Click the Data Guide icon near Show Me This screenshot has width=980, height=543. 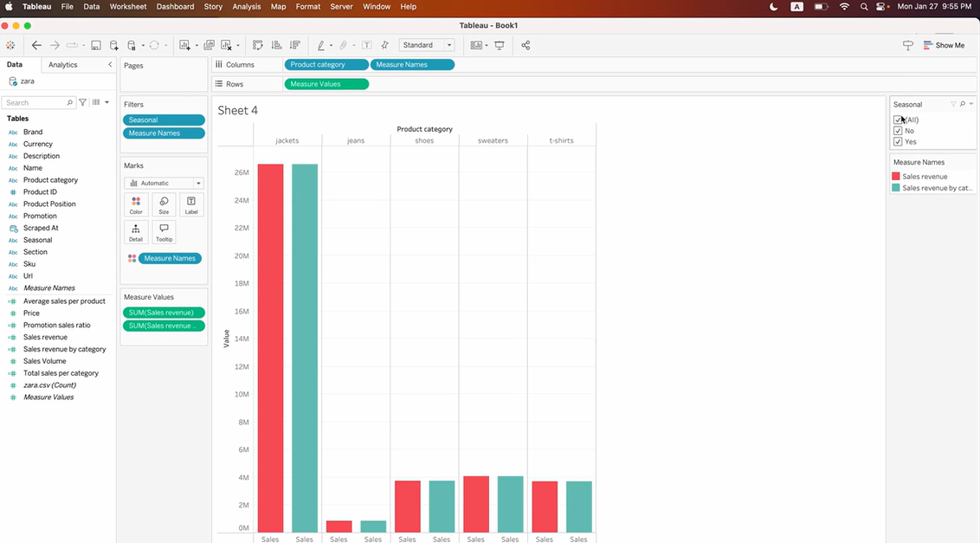pos(908,45)
